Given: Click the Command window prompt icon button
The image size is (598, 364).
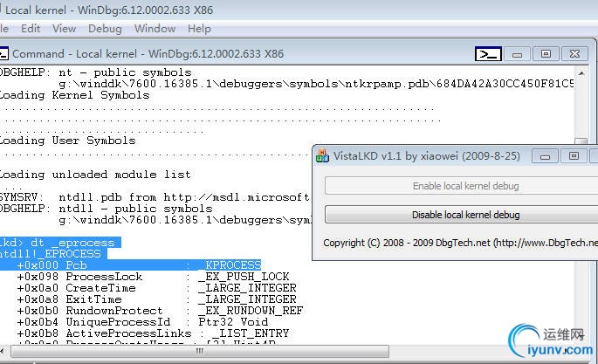Looking at the screenshot, I should tap(488, 54).
